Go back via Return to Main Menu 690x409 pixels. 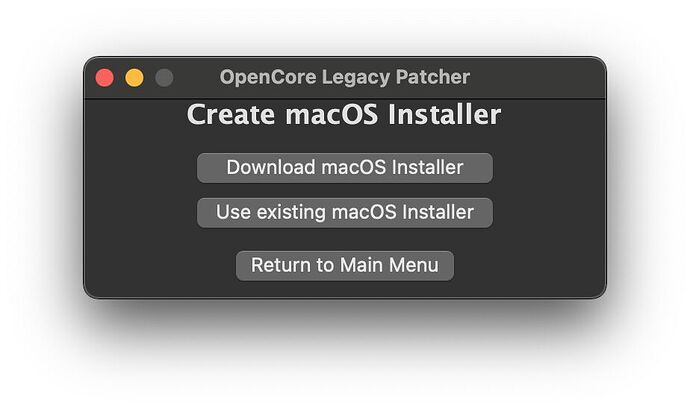click(x=345, y=265)
